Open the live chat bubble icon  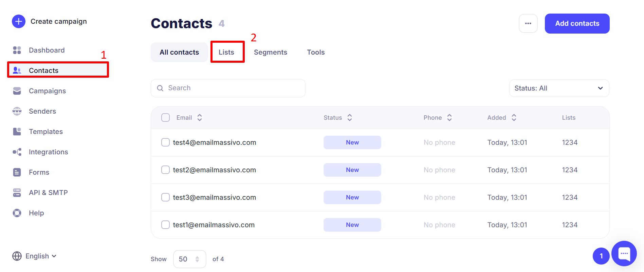pos(624,253)
